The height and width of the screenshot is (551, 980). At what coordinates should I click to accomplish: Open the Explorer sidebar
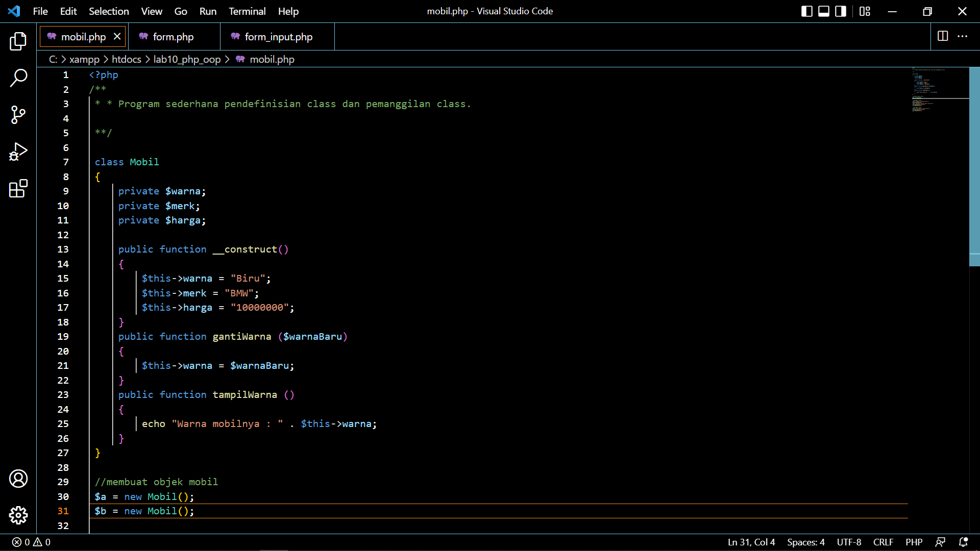18,42
